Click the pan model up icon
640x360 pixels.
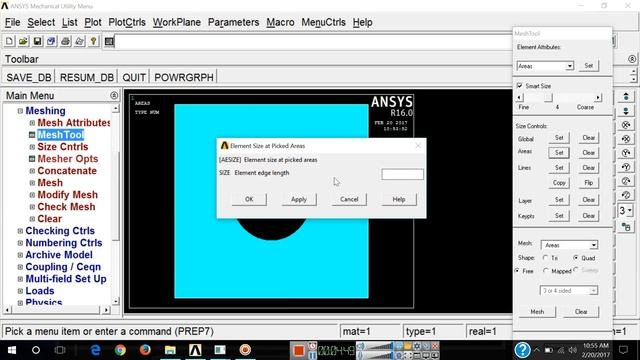(626, 97)
